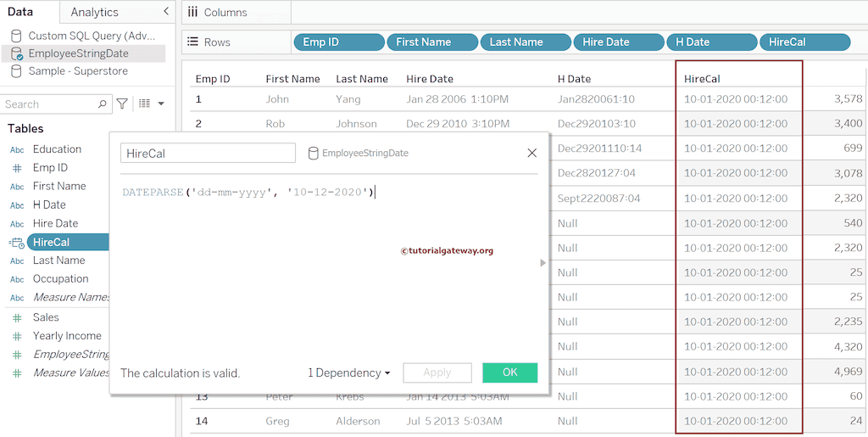Click the Apply button

click(437, 373)
